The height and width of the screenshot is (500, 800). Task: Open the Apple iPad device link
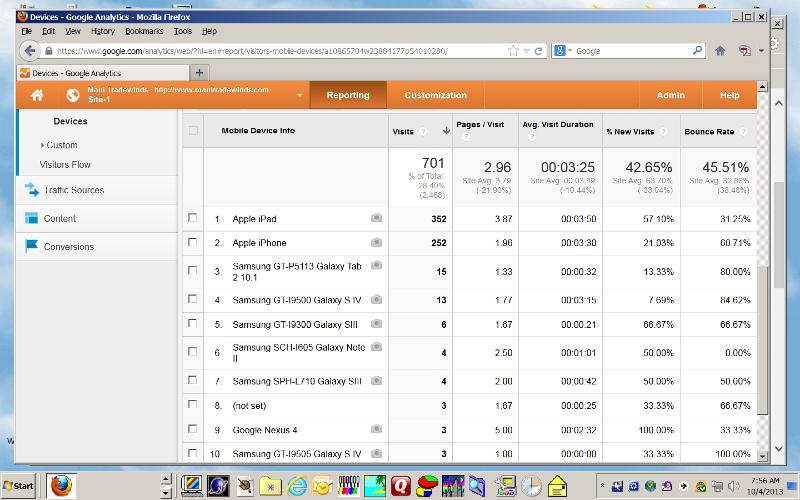coord(254,219)
